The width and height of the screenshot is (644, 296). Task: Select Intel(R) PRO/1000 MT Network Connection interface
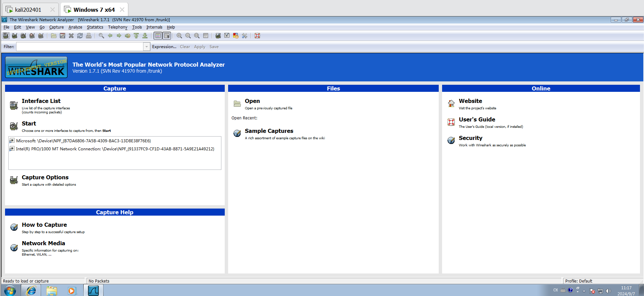(x=112, y=149)
